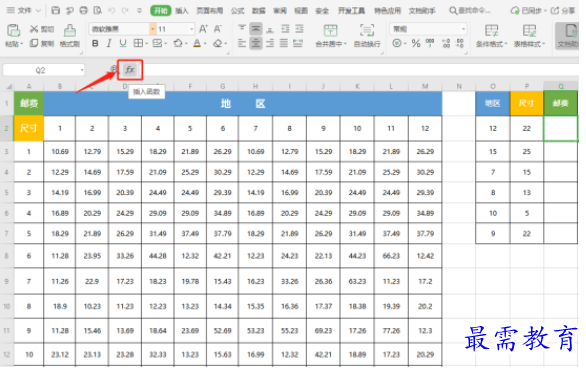Click the cell borders icon

[x=138, y=43]
